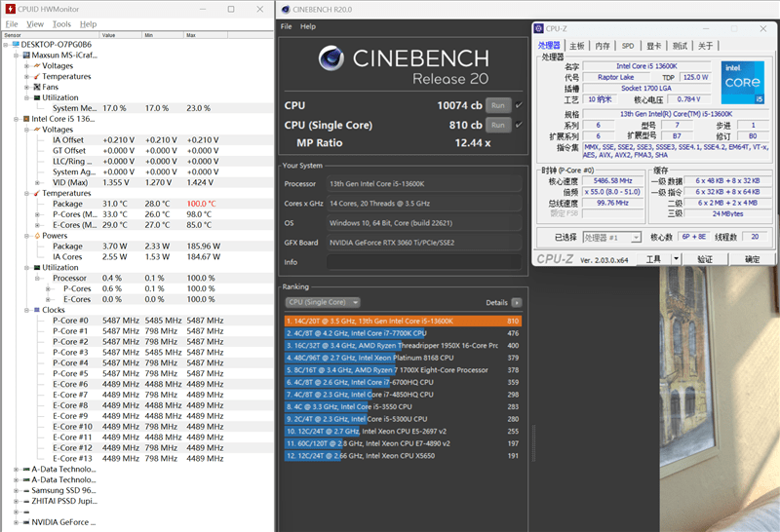Click into the Cinebench Info field
The height and width of the screenshot is (532, 780).
[x=424, y=262]
